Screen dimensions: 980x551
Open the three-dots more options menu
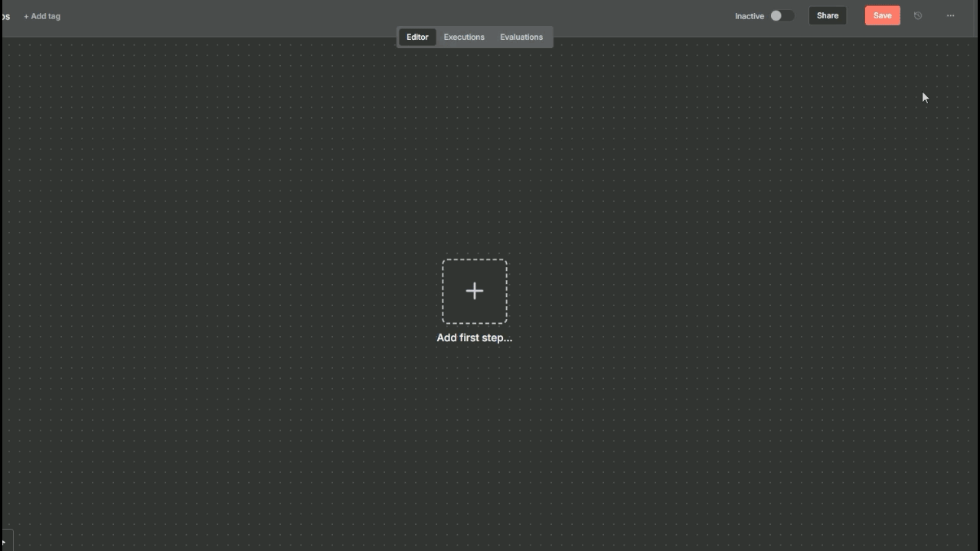point(950,16)
